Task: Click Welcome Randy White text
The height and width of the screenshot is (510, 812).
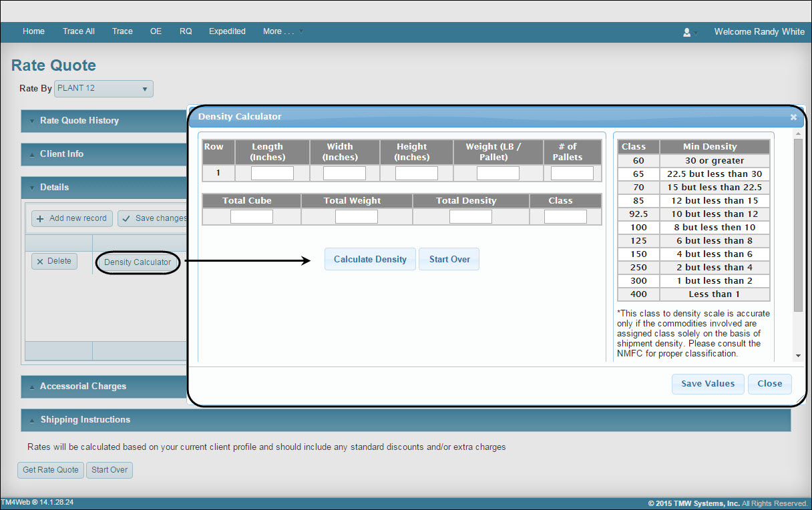Action: click(x=759, y=31)
